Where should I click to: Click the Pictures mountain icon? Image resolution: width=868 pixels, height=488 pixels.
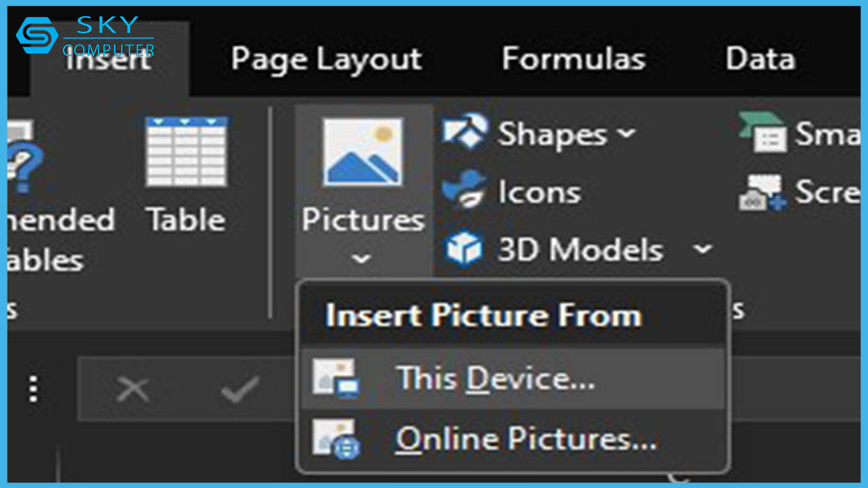363,152
